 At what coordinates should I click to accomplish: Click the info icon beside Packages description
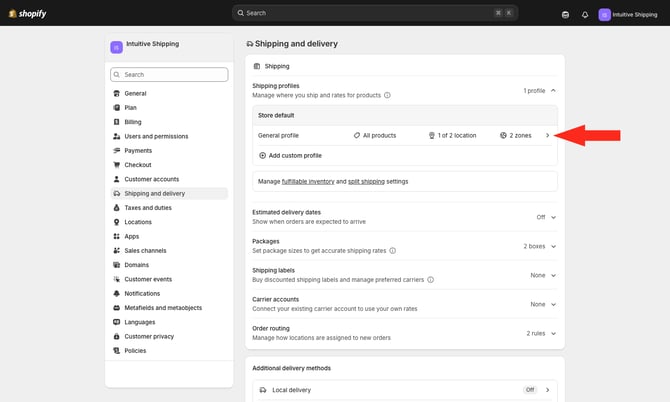pos(392,251)
